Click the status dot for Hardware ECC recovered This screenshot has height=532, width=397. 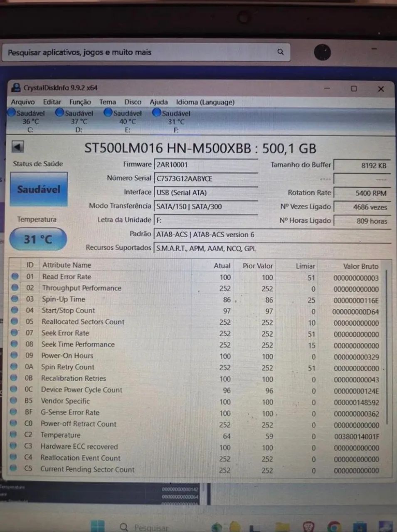(x=13, y=446)
